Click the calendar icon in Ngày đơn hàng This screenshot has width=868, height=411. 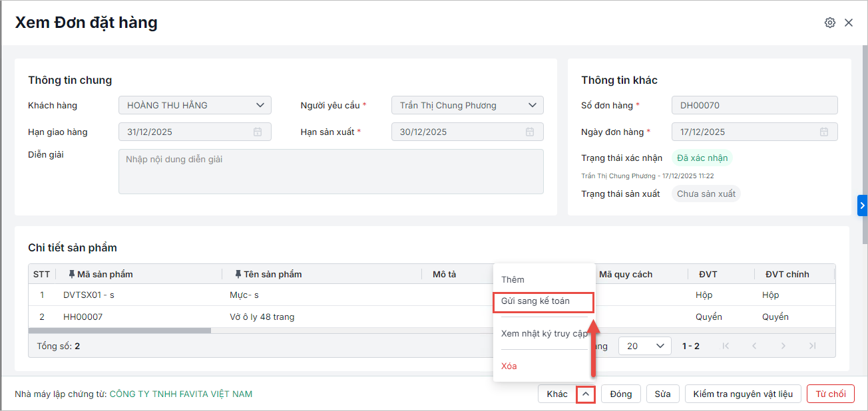[x=824, y=132]
